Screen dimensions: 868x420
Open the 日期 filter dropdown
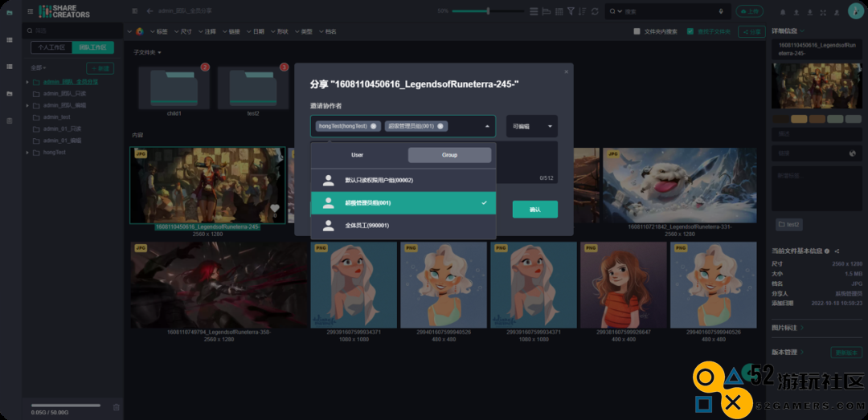point(256,31)
